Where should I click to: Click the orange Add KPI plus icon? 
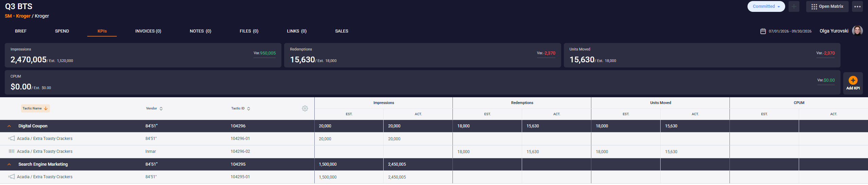853,80
